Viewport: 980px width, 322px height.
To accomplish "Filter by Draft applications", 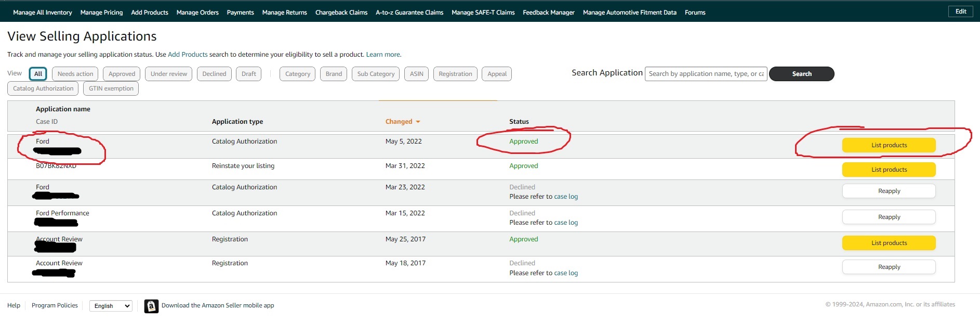I will pos(249,74).
